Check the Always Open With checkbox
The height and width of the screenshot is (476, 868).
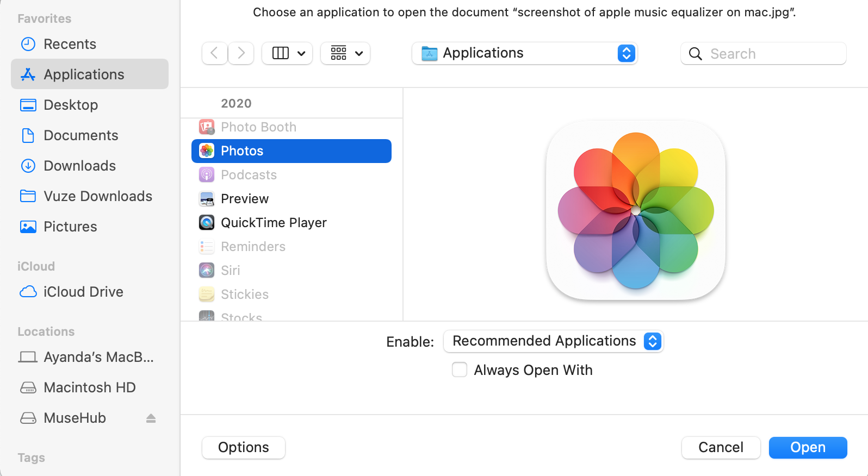tap(459, 369)
